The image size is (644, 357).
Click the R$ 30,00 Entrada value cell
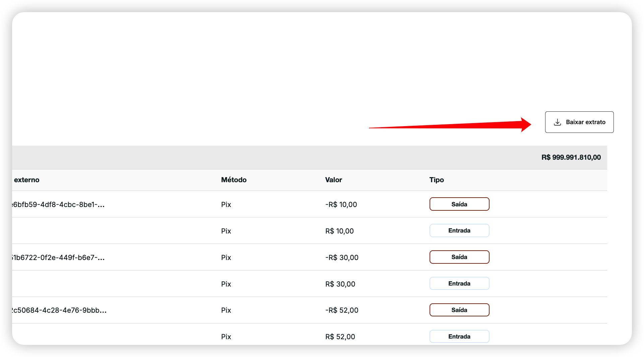click(x=340, y=284)
